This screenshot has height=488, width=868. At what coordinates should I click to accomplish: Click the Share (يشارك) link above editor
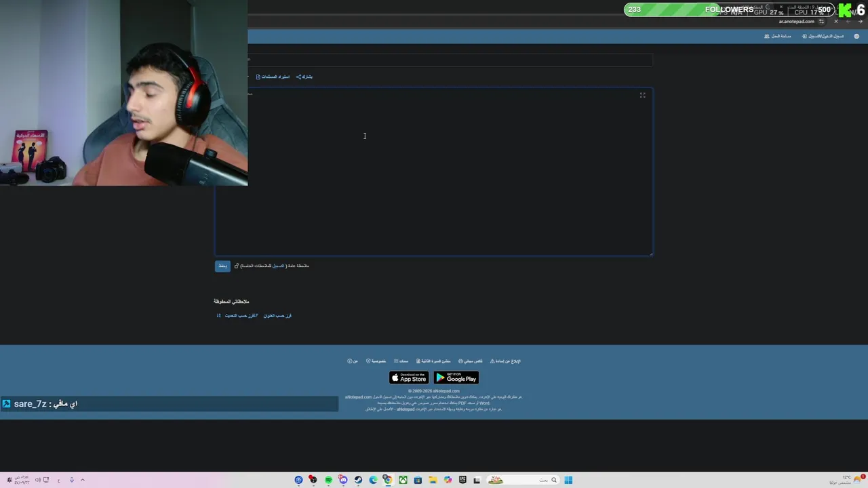[x=304, y=77]
